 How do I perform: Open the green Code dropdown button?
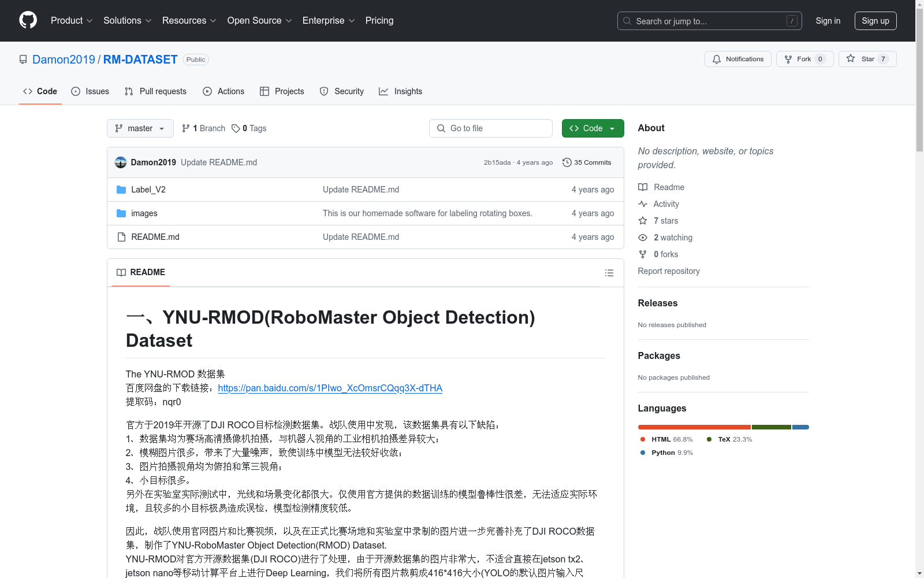coord(593,128)
